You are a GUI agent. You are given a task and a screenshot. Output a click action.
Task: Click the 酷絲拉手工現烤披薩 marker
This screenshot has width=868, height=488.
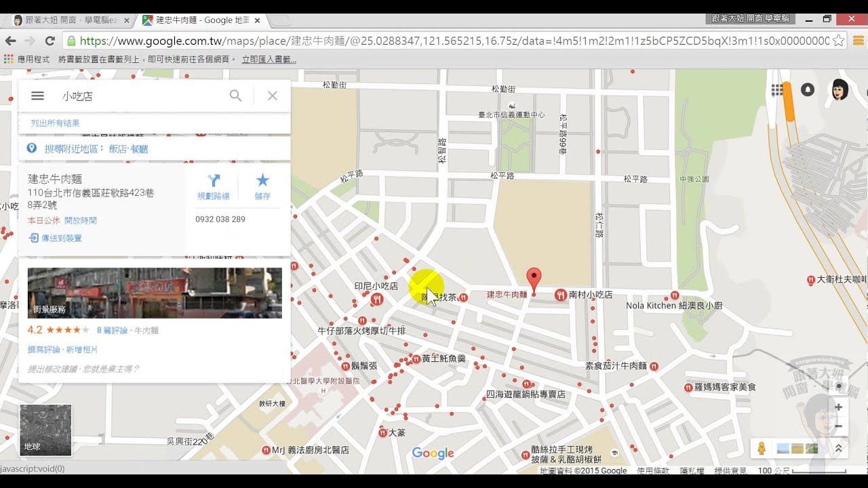pos(525,454)
